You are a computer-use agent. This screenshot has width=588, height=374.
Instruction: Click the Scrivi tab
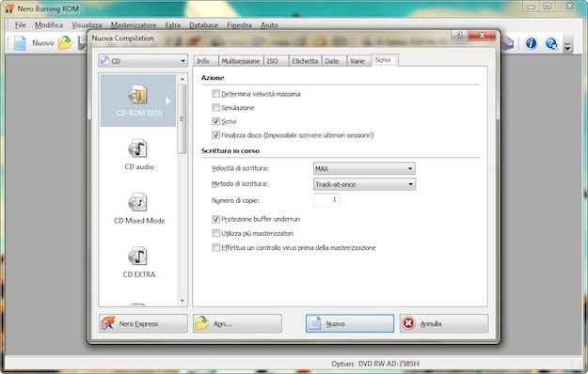[x=385, y=60]
